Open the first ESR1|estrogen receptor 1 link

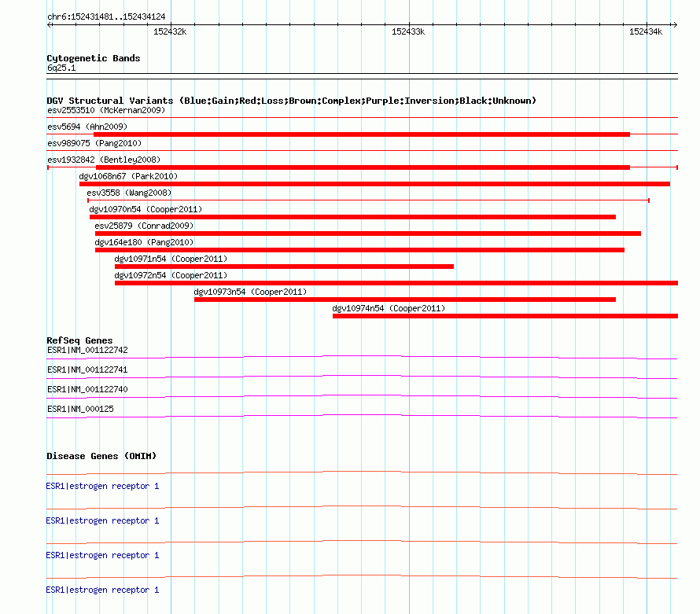(x=102, y=486)
